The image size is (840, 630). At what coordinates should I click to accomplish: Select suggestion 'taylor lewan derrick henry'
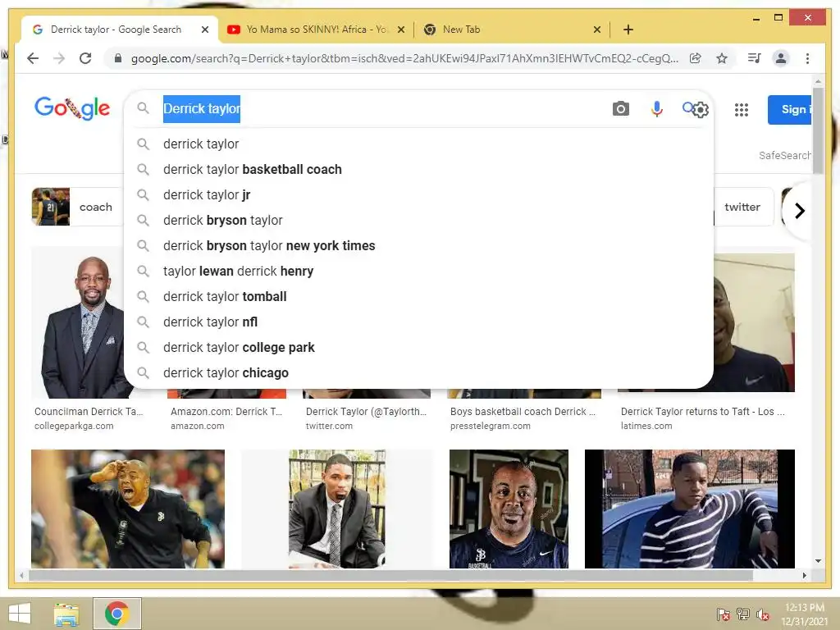tap(418, 271)
